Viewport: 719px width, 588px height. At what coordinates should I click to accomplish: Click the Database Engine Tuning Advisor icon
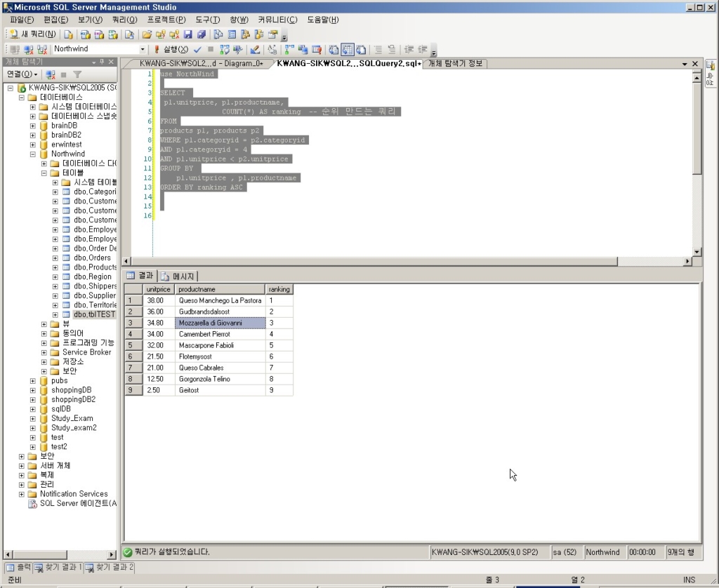click(238, 49)
